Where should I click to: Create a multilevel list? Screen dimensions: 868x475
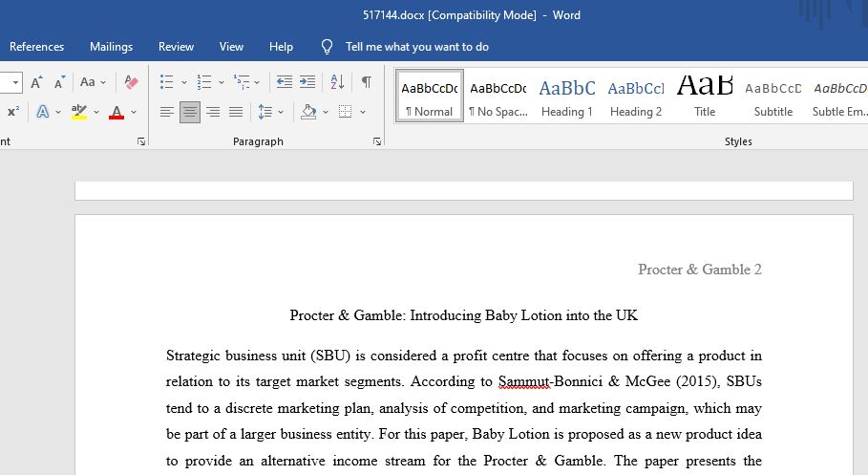pyautogui.click(x=242, y=82)
